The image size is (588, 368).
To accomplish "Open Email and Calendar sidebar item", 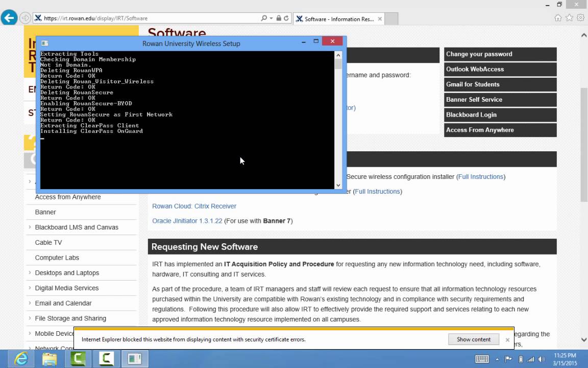I will click(63, 303).
